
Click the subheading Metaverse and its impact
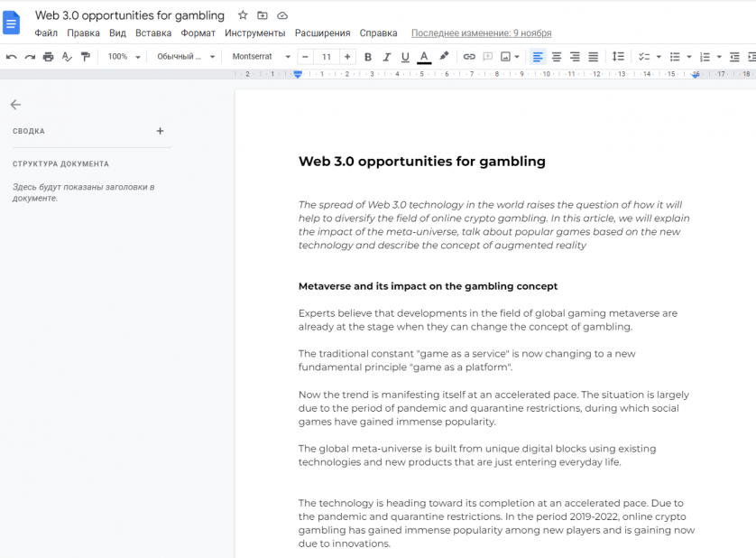point(428,286)
